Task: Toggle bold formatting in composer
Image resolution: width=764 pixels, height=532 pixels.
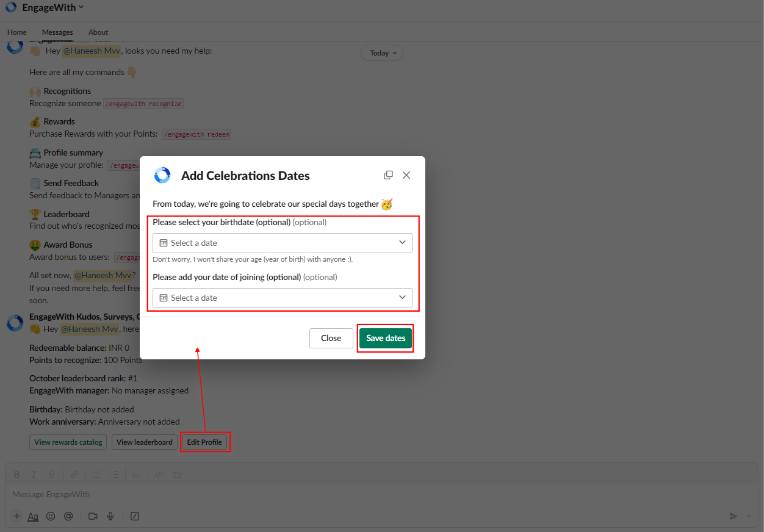Action: click(17, 474)
